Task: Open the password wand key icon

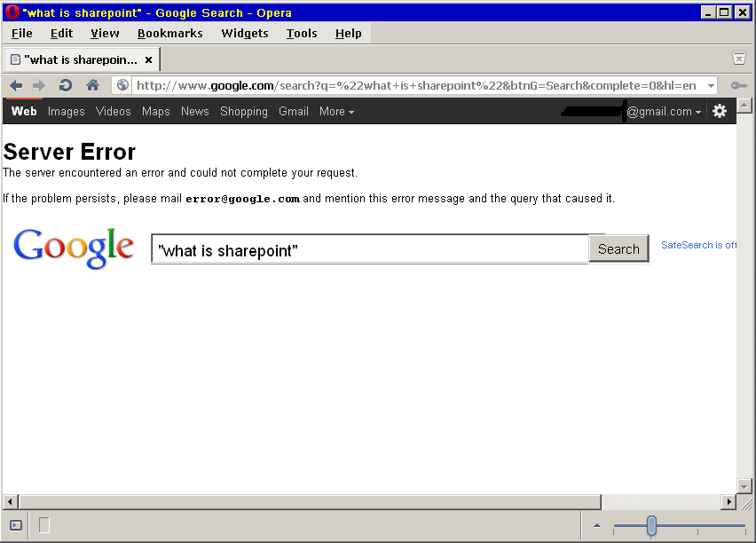Action: coord(738,86)
